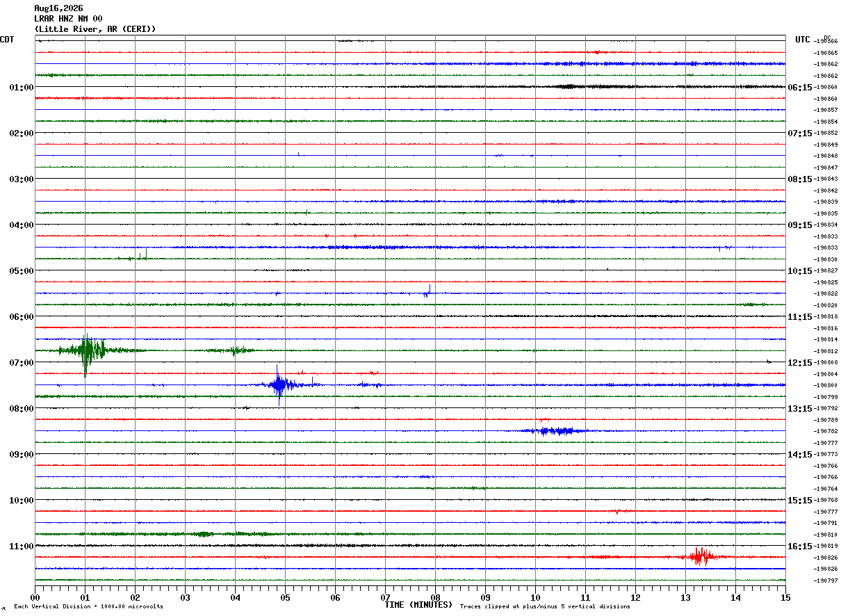
Task: Click the Each Vertical Division microvolts note
Action: [88, 607]
